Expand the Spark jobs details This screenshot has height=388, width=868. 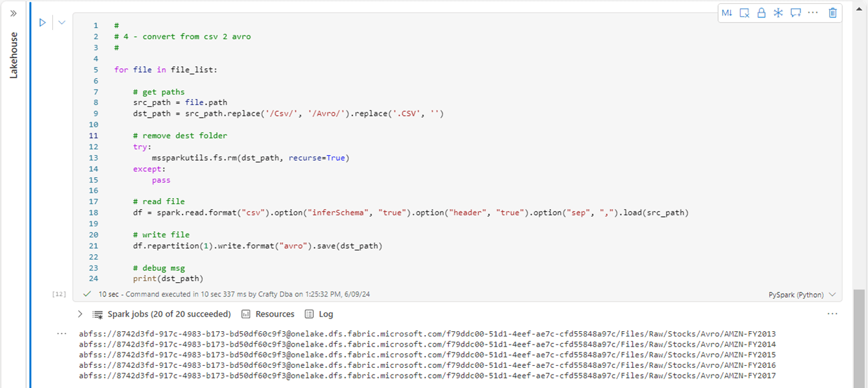tap(80, 314)
